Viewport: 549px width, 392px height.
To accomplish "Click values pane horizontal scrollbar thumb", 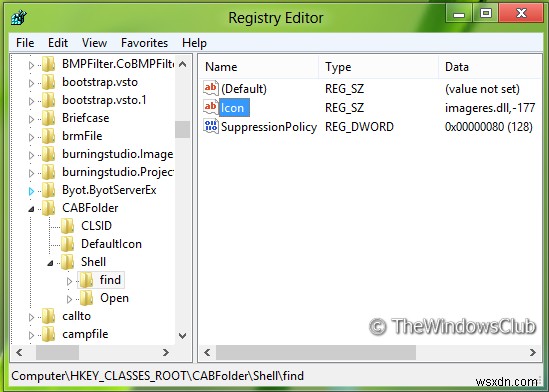I will coord(316,352).
